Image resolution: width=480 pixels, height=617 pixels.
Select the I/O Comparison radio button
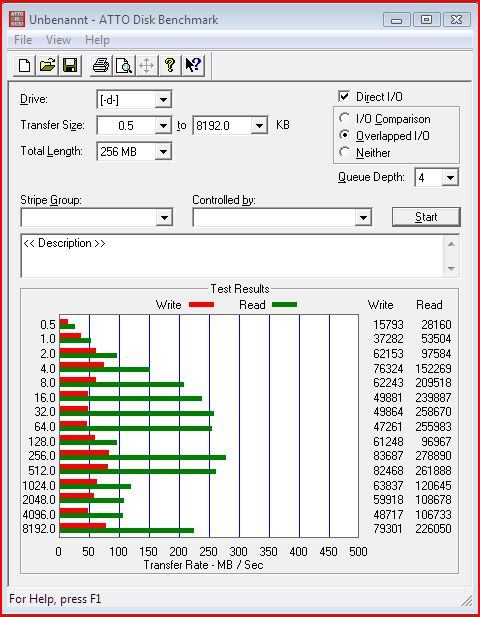pyautogui.click(x=344, y=118)
